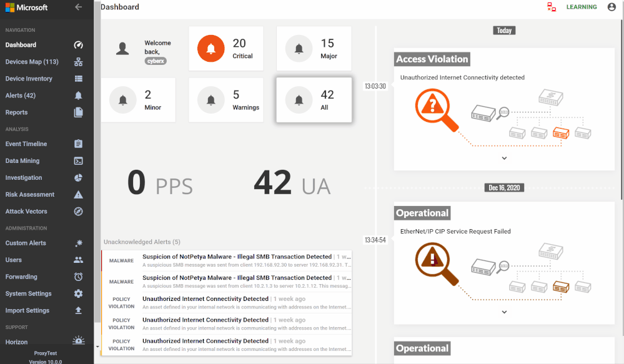The image size is (624, 364).
Task: Click the Custom Alerts sparkle icon
Action: click(x=79, y=243)
